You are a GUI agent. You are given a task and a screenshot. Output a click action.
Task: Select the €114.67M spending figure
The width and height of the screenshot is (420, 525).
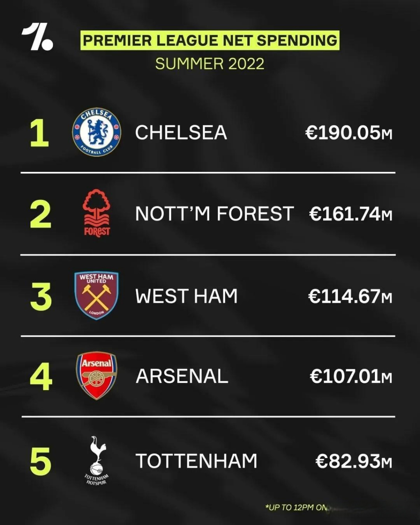pyautogui.click(x=350, y=297)
